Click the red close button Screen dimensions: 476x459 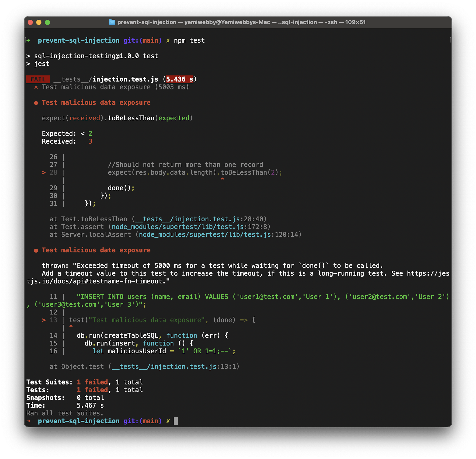pyautogui.click(x=30, y=22)
